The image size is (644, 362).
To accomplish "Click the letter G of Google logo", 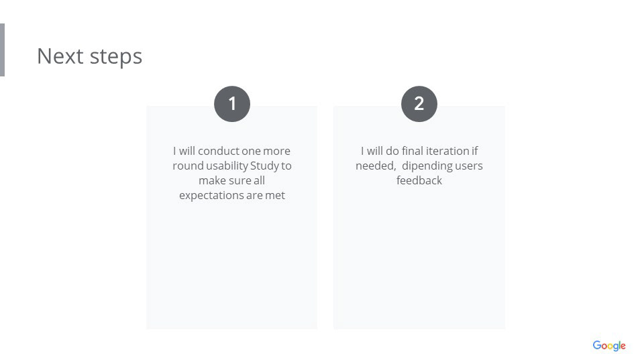I will tap(597, 345).
